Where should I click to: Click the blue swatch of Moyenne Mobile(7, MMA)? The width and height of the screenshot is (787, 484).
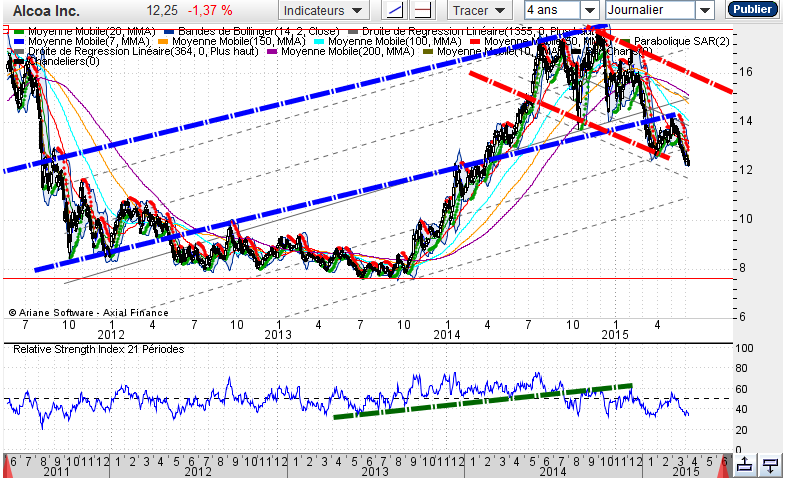click(x=20, y=42)
